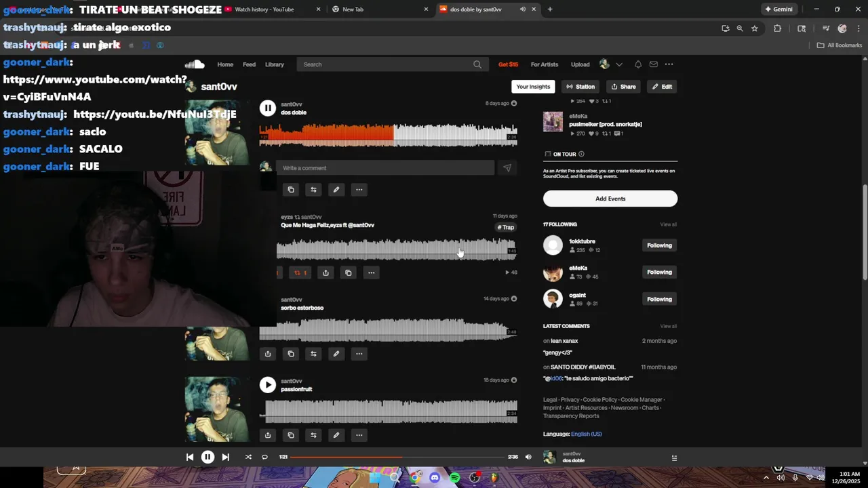Edit the dos doble track with pencil icon
Image resolution: width=868 pixels, height=488 pixels.
(x=336, y=190)
